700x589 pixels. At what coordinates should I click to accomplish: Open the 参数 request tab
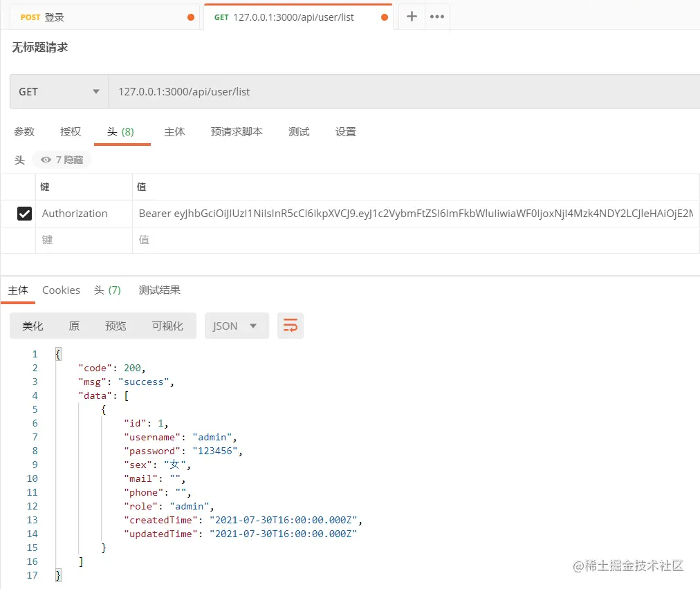pos(24,132)
